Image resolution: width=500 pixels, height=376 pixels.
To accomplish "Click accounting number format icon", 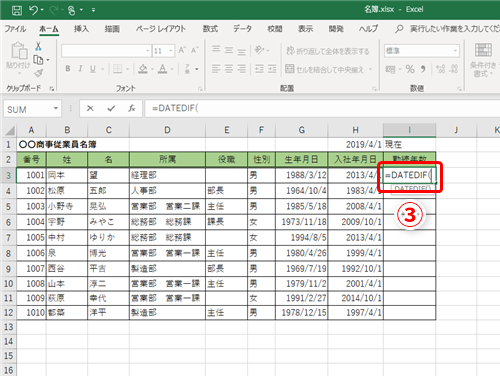I will click(x=390, y=69).
